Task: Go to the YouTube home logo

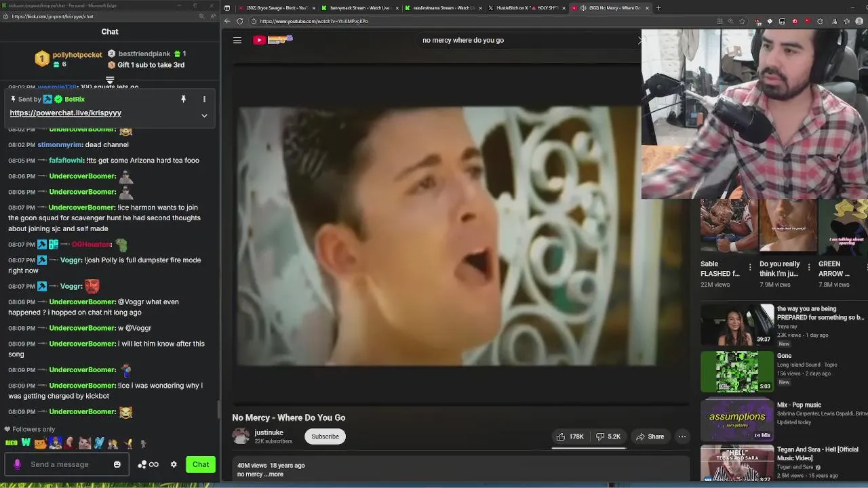Action: click(x=273, y=40)
